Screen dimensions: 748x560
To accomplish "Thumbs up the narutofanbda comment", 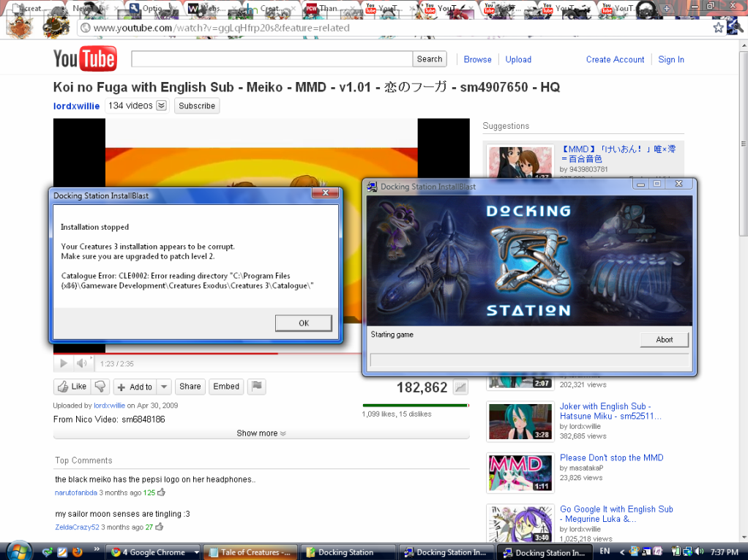I will (161, 493).
